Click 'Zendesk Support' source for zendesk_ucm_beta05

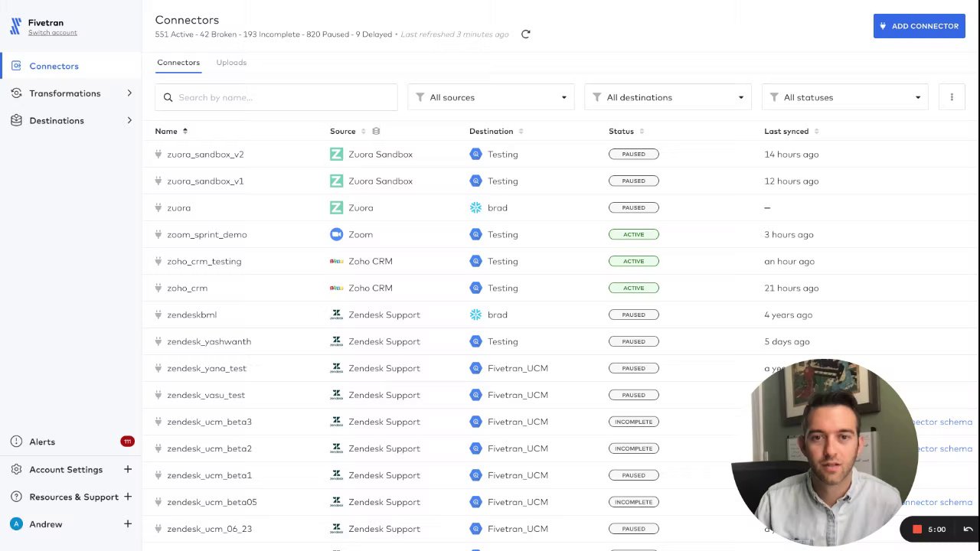tap(384, 502)
